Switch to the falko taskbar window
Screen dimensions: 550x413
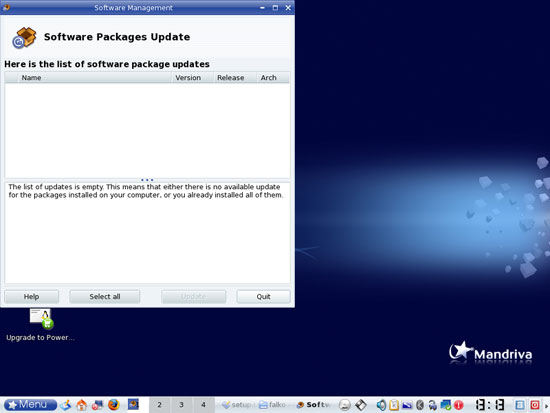pos(273,405)
